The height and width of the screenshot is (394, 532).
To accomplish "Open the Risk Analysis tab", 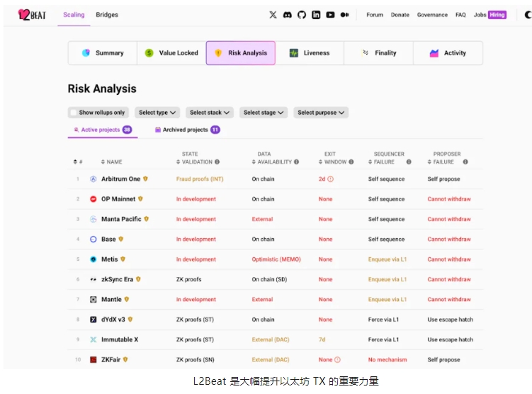I will (241, 53).
